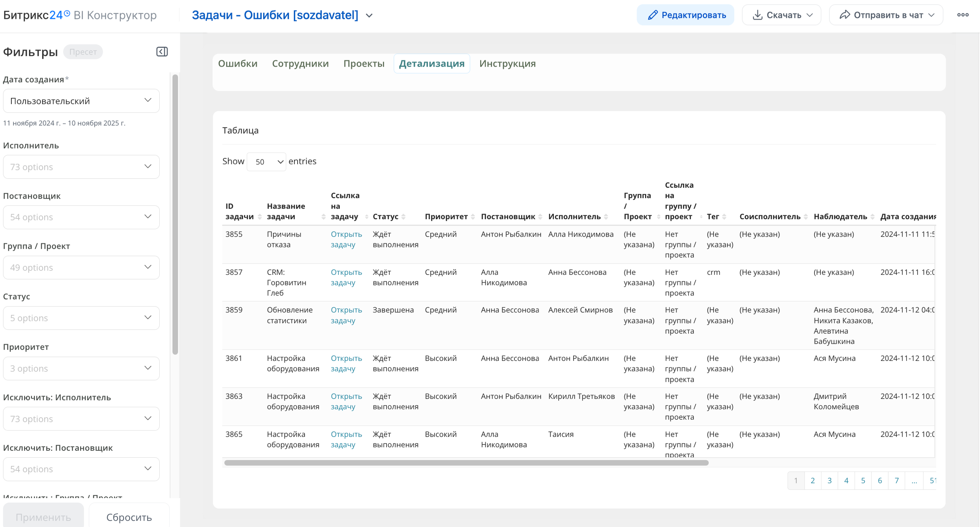Image resolution: width=980 pixels, height=527 pixels.
Task: Sort by Исполнитель column sort icon
Action: [606, 217]
